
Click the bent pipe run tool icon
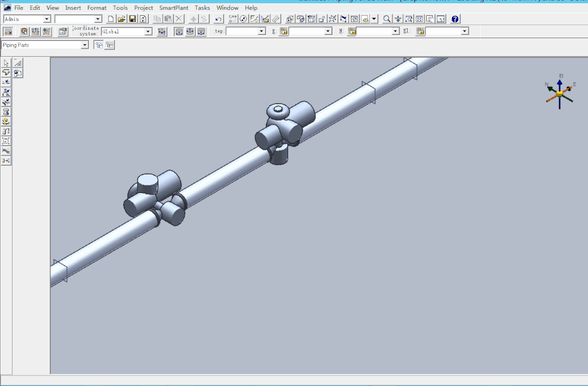[6, 131]
